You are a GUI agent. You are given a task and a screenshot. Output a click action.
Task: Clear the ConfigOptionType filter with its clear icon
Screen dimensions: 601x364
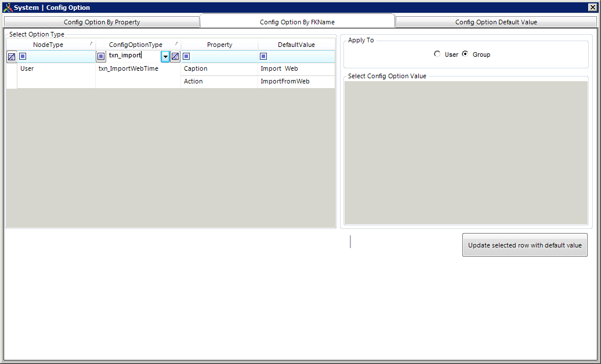175,57
